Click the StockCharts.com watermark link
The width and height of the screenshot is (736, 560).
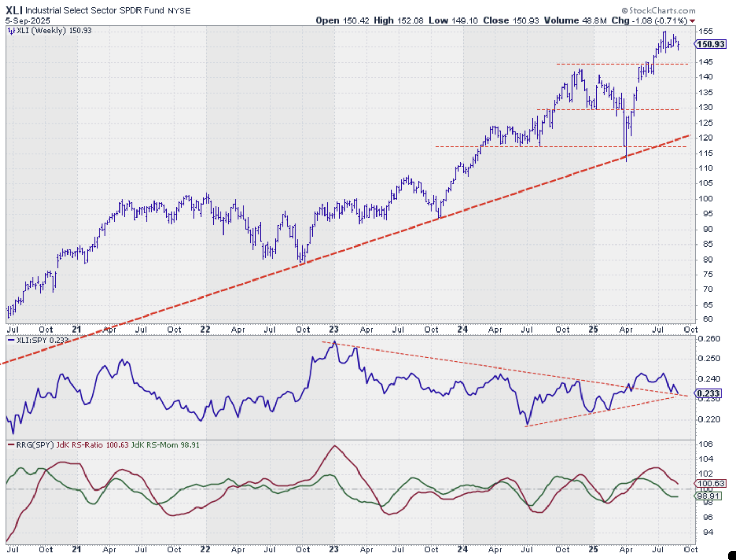point(662,11)
